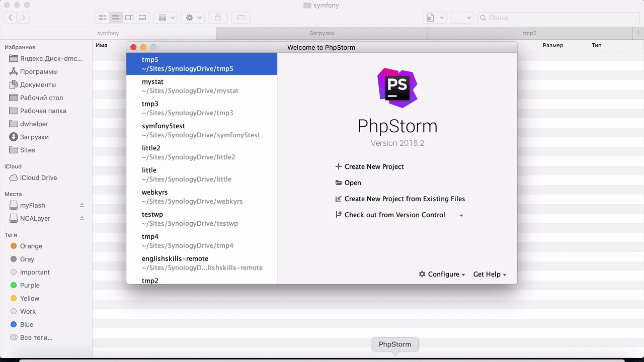
Task: Open Sites folder in Finder sidebar
Action: click(x=28, y=150)
